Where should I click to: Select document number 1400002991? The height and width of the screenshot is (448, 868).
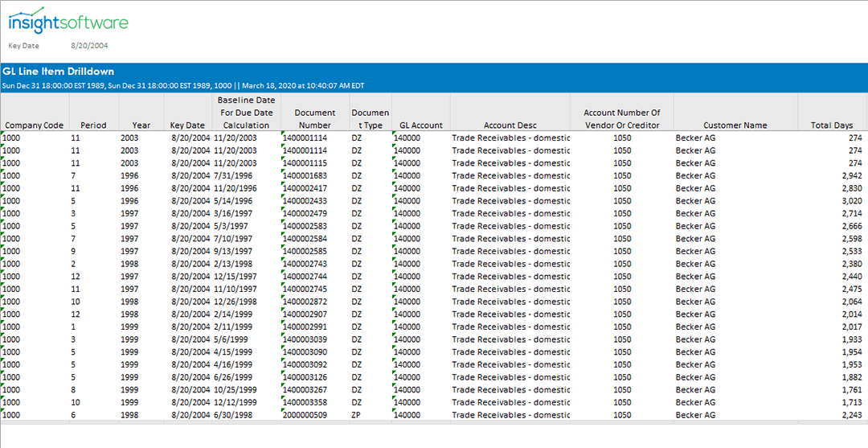tap(305, 327)
